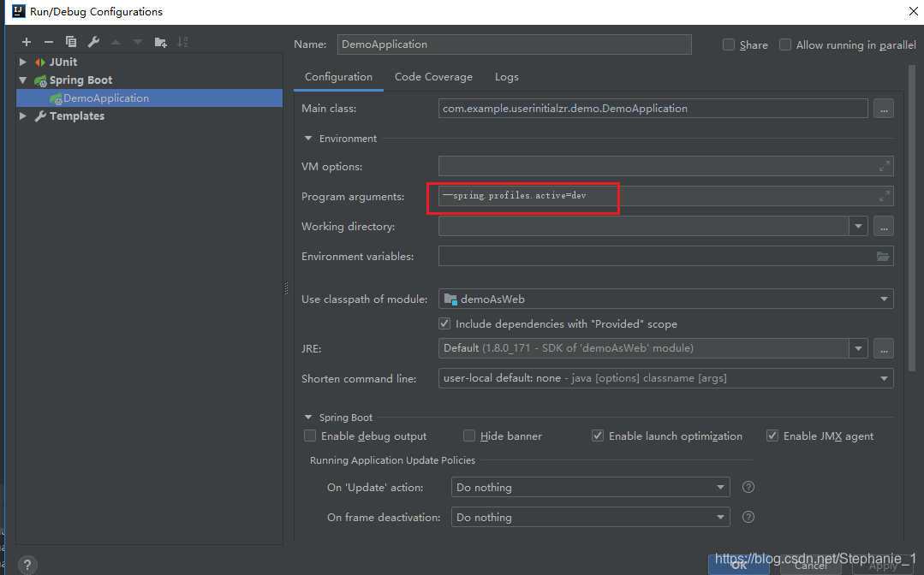Help icon next to On 'Update' action

pos(748,487)
